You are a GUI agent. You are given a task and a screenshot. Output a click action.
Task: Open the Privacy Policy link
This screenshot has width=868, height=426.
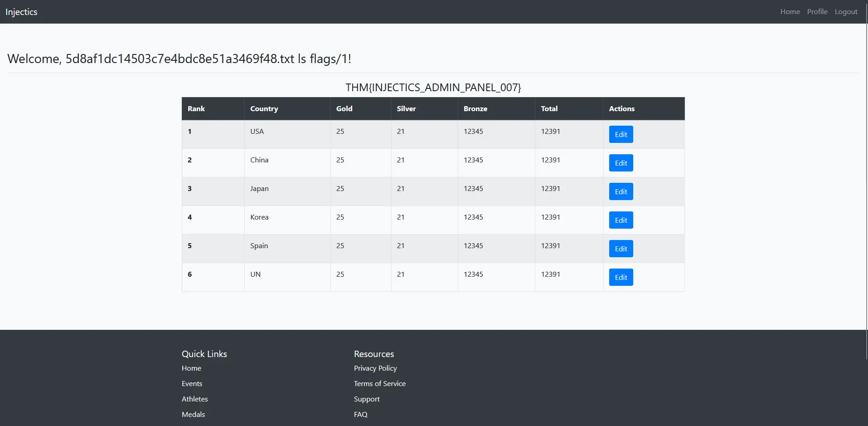(x=375, y=368)
